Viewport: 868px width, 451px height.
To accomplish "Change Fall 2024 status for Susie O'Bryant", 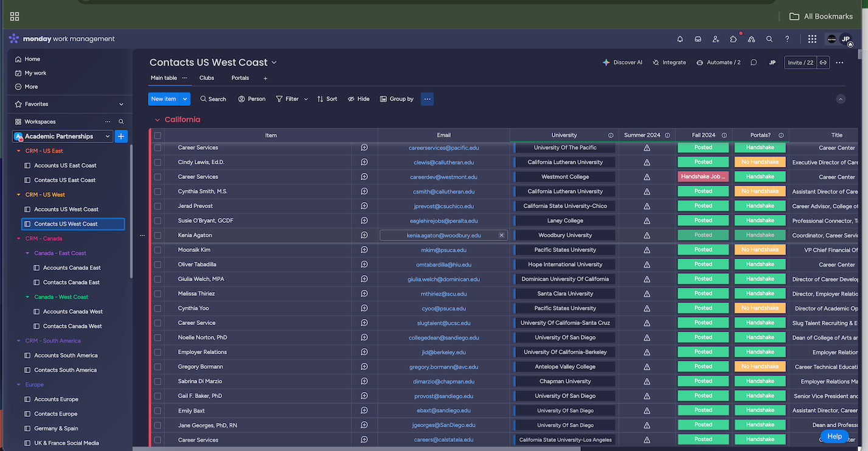I will (x=703, y=220).
